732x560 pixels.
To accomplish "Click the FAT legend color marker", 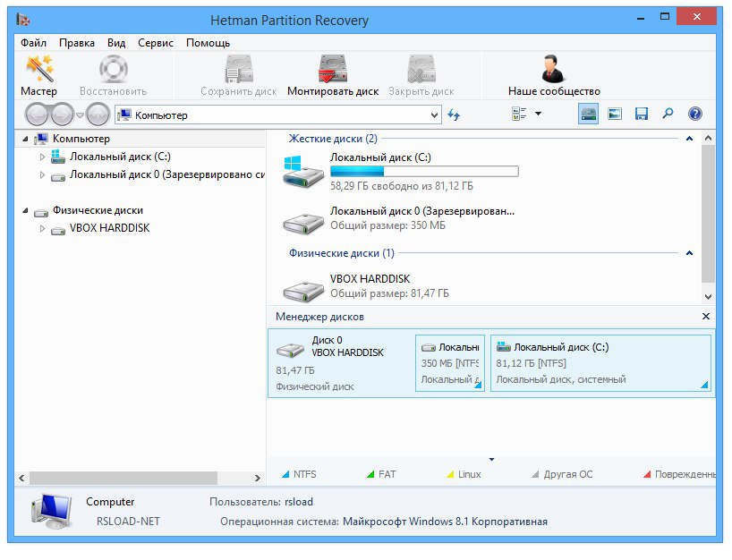I will tap(370, 475).
